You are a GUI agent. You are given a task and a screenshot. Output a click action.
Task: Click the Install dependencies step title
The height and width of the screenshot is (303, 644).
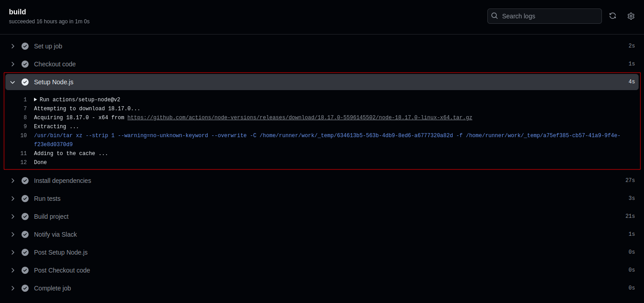(62, 181)
